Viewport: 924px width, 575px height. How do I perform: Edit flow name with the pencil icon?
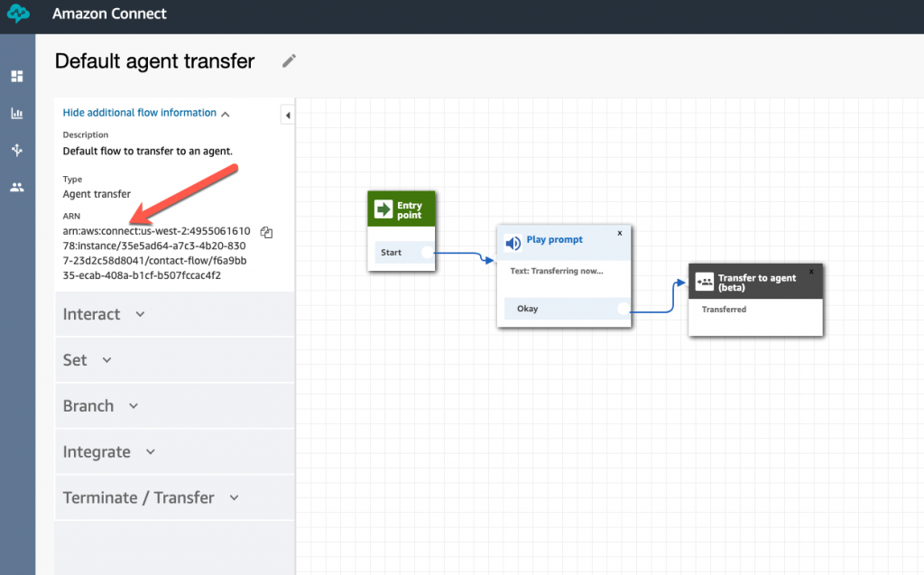click(x=289, y=61)
